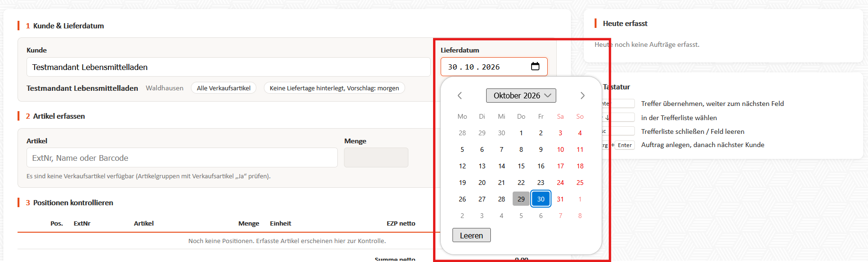The image size is (868, 262).
Task: Click 'Trefferliste schließen / Feld leeren' hint
Action: (x=692, y=131)
